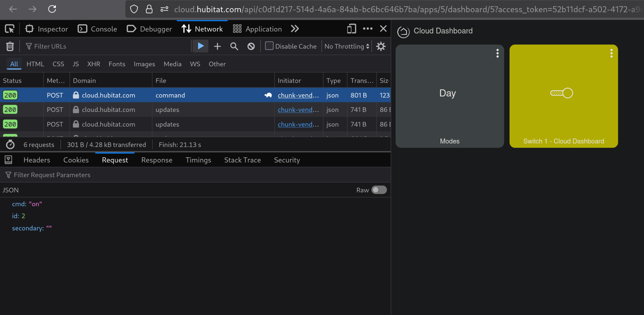Click the Day mode tile
This screenshot has height=315, width=644.
click(x=447, y=93)
